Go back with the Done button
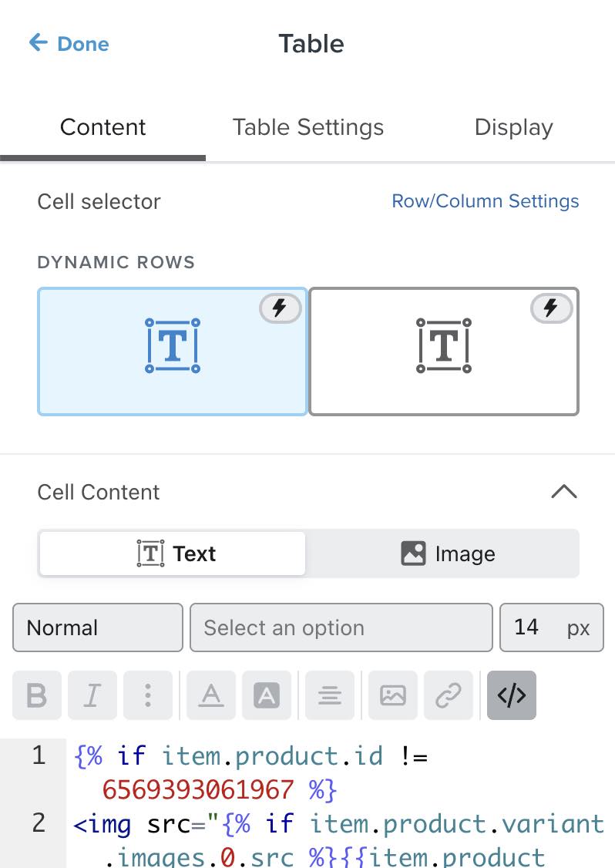Screen dimensions: 615x868 pos(69,43)
